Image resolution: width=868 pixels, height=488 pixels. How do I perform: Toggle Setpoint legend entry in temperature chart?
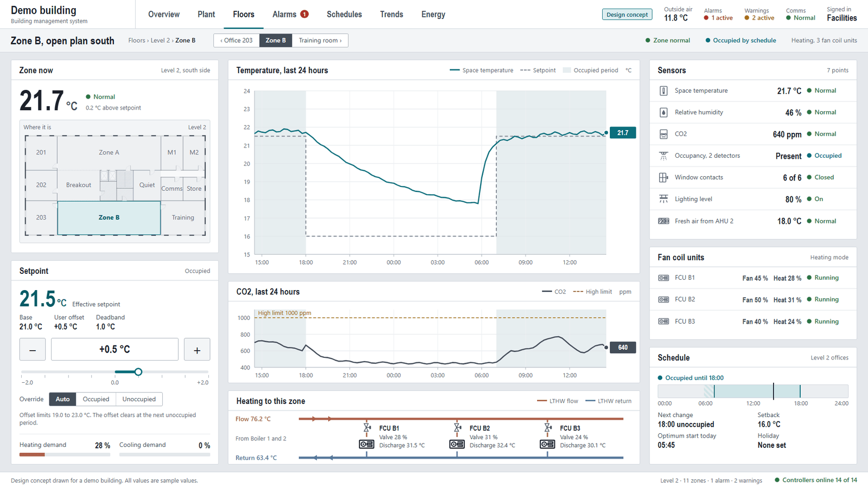(538, 70)
